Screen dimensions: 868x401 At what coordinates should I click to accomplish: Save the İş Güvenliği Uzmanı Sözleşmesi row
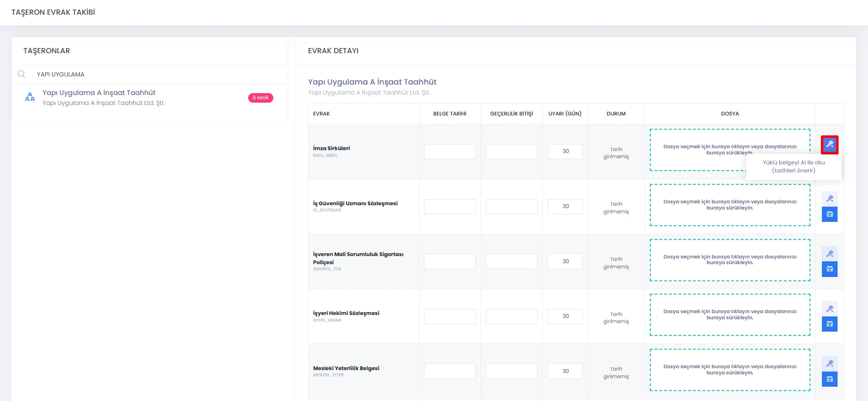829,214
